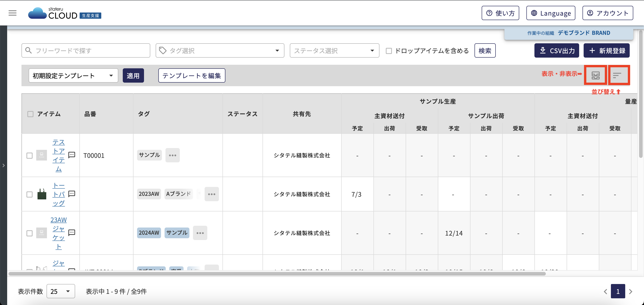Click the 検索 button

485,51
